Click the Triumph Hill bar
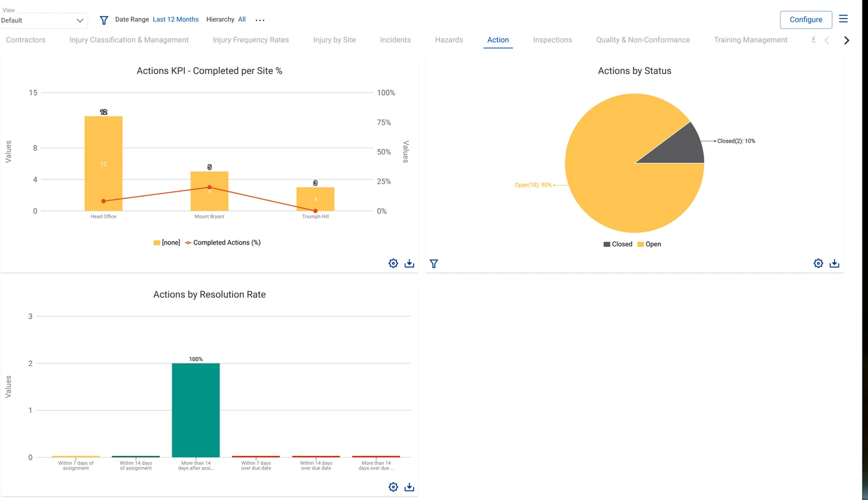 click(315, 199)
